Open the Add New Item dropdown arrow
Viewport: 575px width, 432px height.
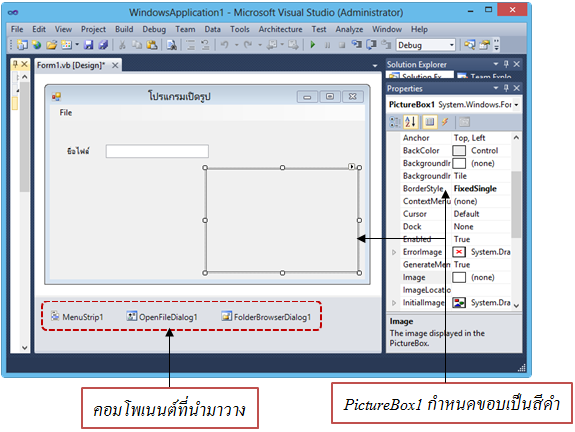pyautogui.click(x=77, y=45)
